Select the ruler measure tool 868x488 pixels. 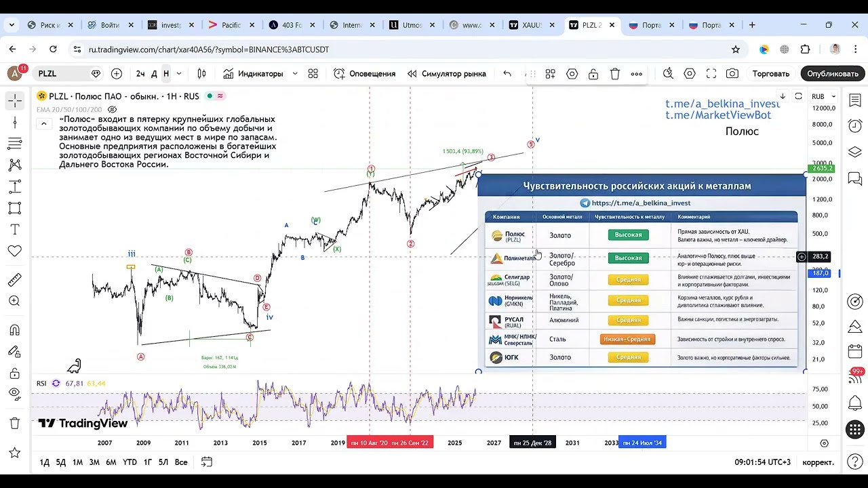15,279
